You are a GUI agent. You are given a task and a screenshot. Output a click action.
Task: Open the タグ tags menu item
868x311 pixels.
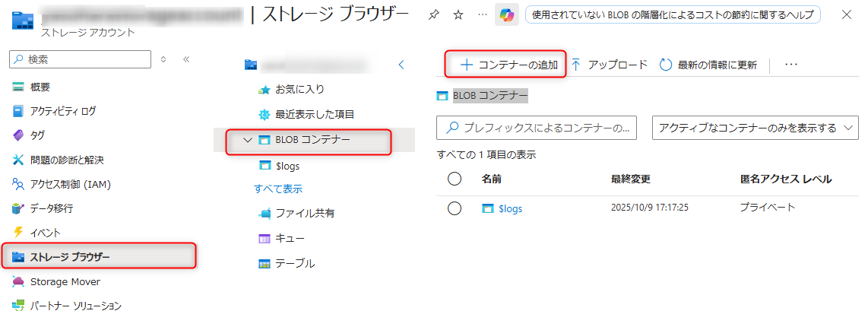(x=37, y=135)
